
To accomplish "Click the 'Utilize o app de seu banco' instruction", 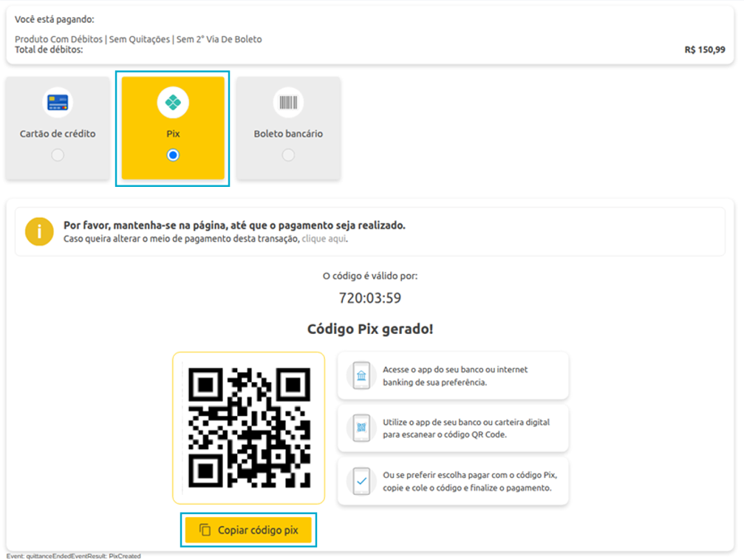I will point(466,428).
